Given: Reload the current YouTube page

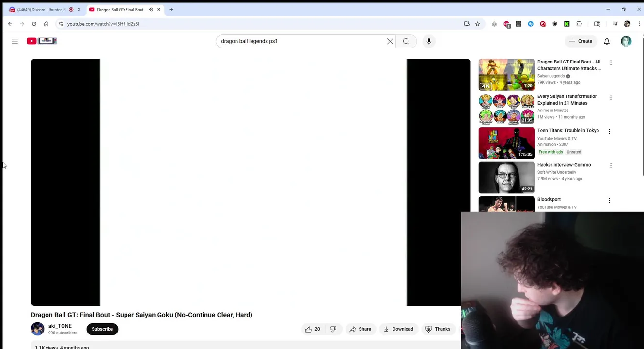Looking at the screenshot, I should pos(34,24).
